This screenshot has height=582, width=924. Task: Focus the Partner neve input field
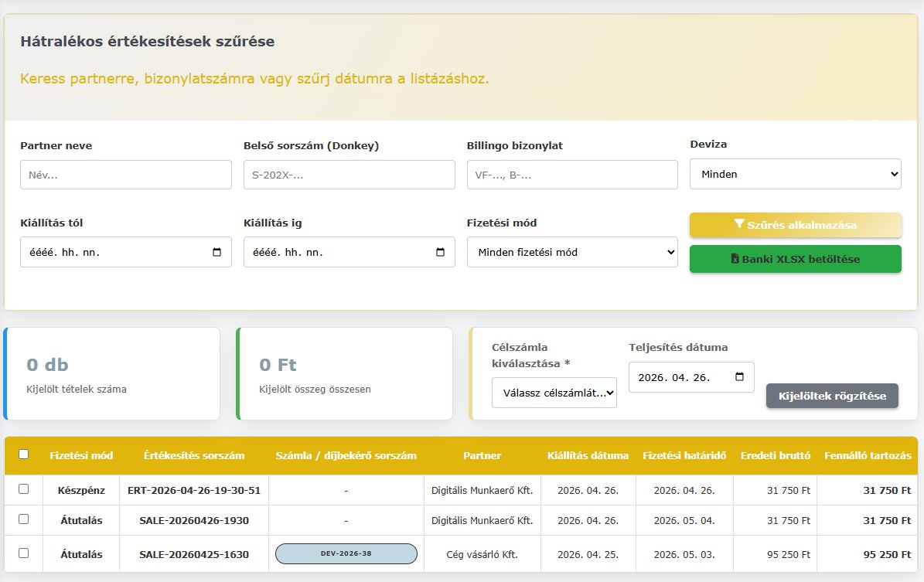(126, 175)
